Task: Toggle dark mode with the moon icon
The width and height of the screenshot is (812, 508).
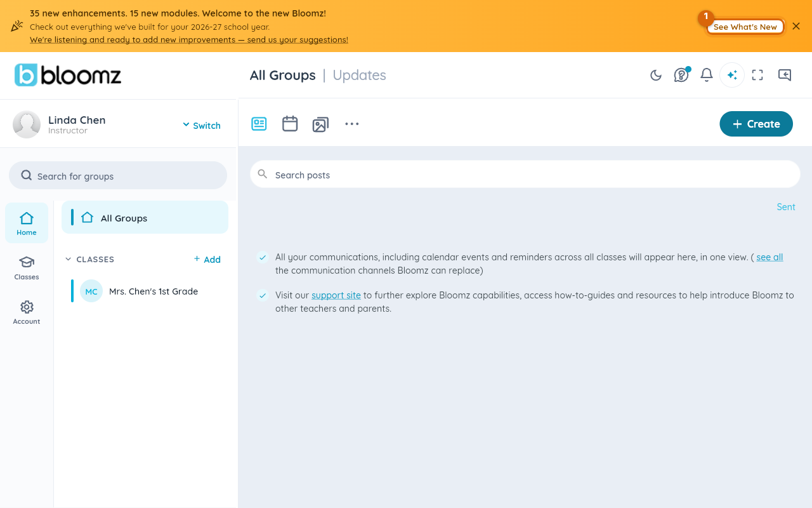Action: (x=656, y=75)
